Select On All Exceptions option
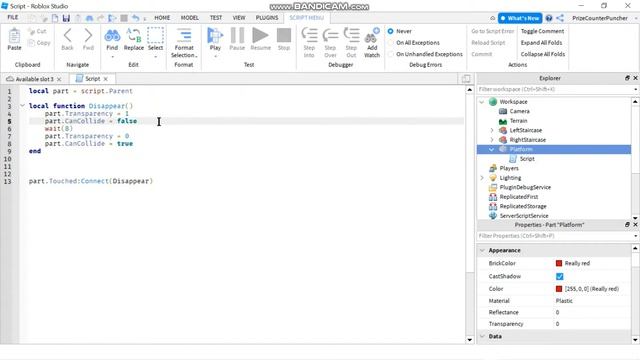This screenshot has width=640, height=360. pyautogui.click(x=391, y=42)
